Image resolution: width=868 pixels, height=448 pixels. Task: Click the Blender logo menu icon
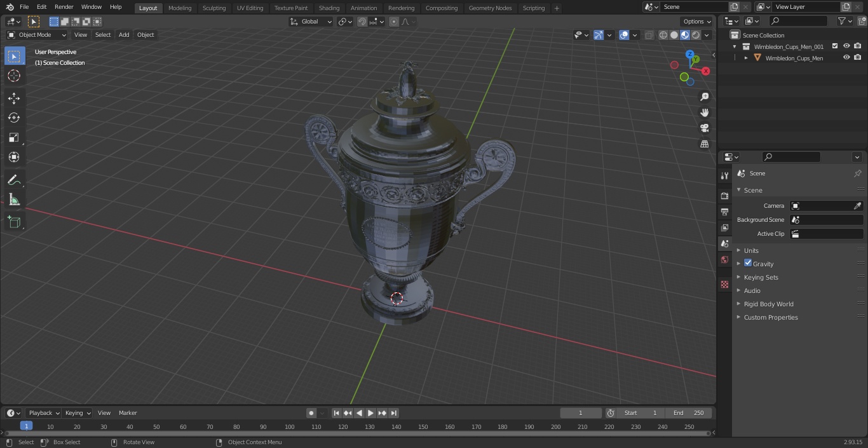[x=10, y=7]
